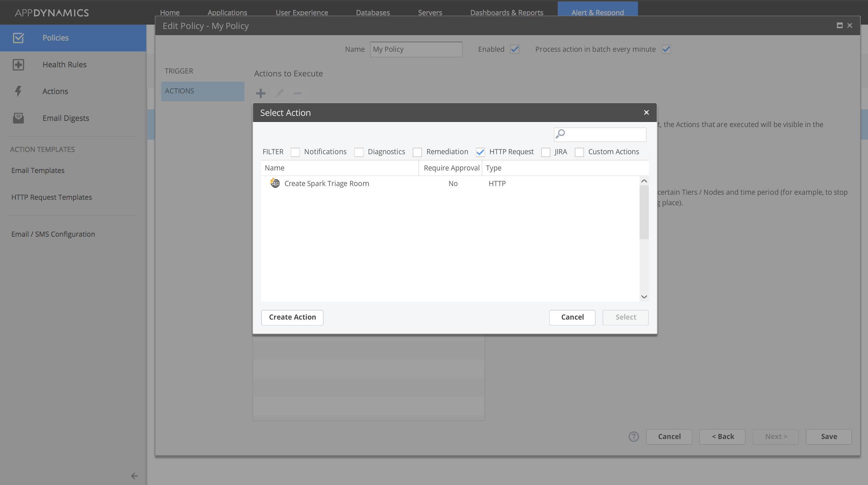Open the Dashboards & Reports menu
868x485 pixels.
(x=506, y=12)
